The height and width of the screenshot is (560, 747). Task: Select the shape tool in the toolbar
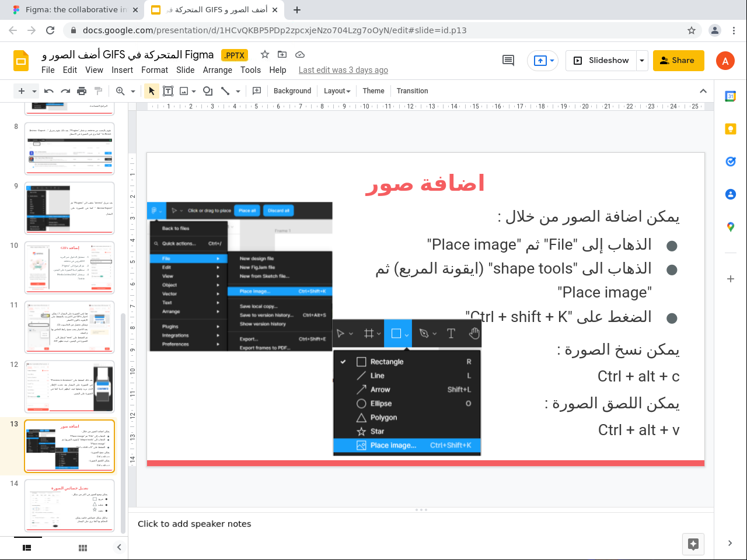(208, 91)
